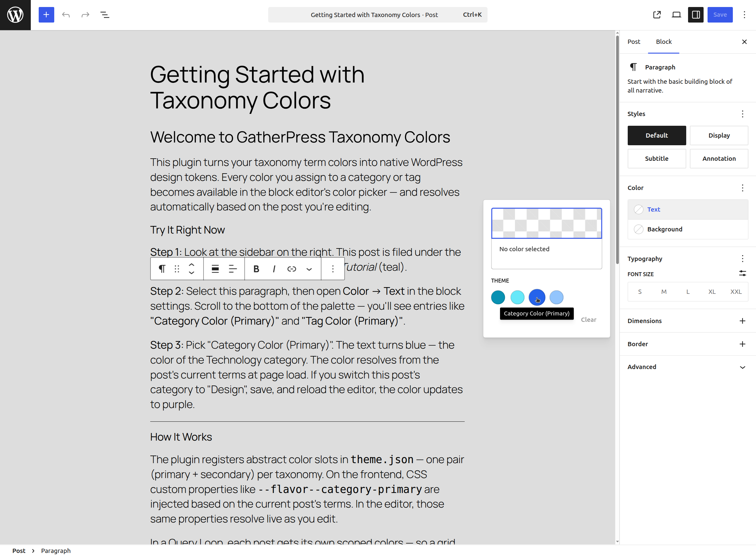This screenshot has height=556, width=756.
Task: Click the paragraph block type icon in toolbar
Action: (162, 269)
